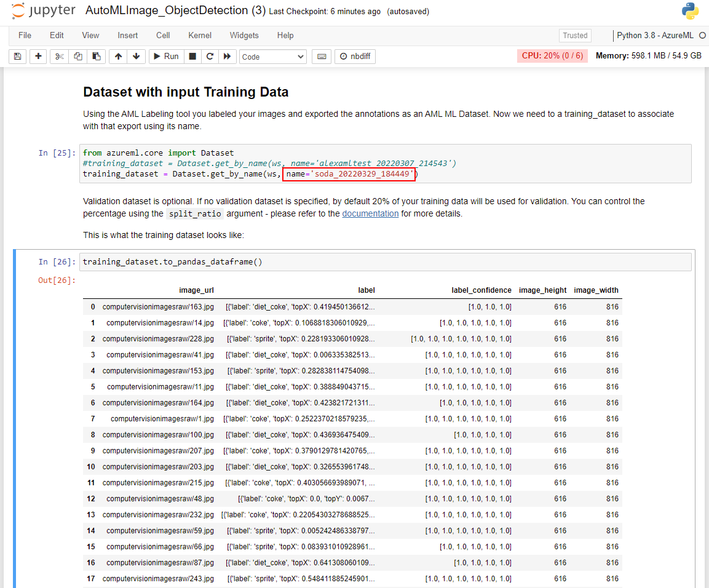Click the Out[26] output prompt
The height and width of the screenshot is (588, 709).
[x=57, y=280]
